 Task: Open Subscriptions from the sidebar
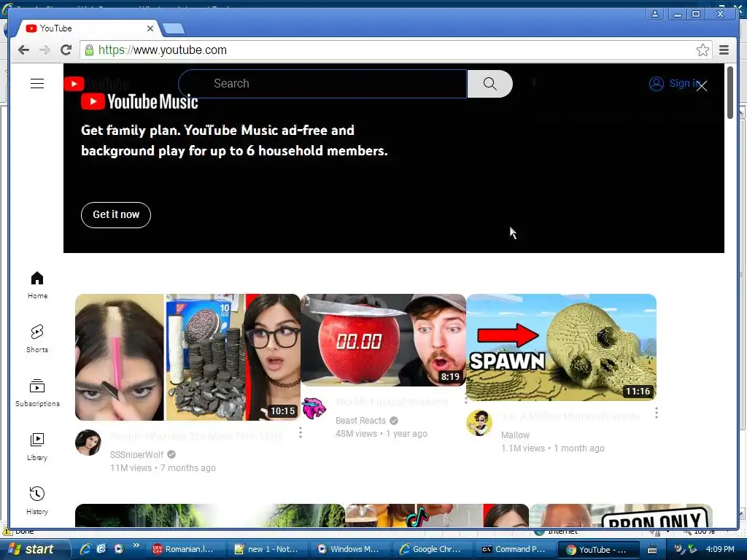[37, 393]
